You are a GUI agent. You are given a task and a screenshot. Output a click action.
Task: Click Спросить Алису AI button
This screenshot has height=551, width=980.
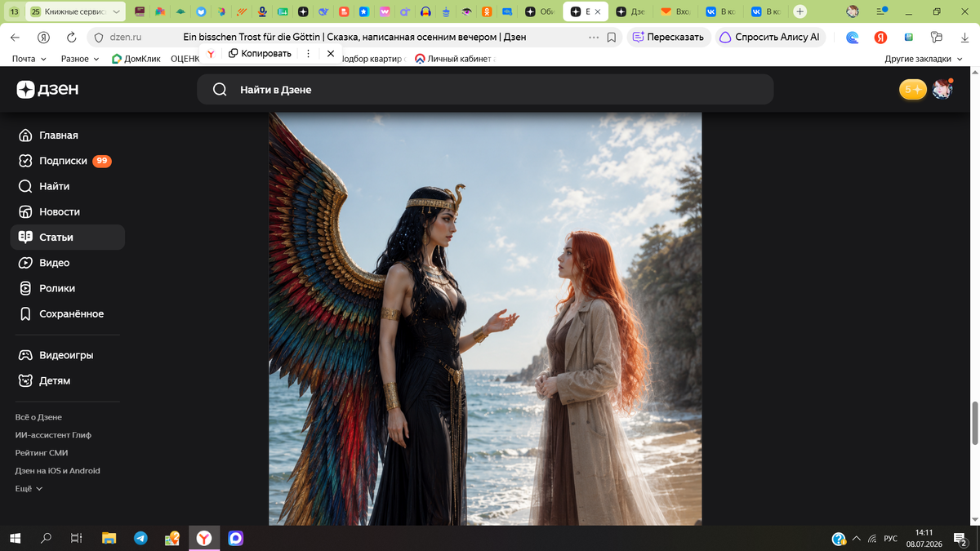coord(770,37)
